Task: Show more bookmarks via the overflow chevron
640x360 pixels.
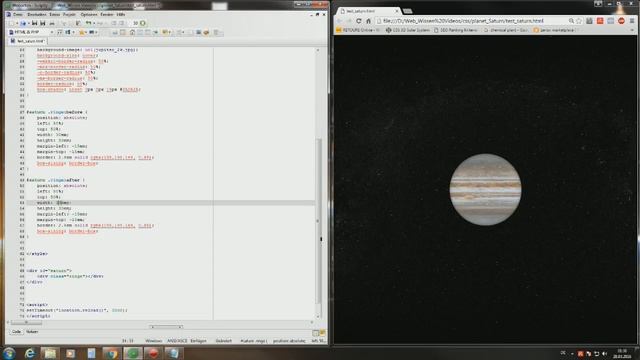Action: (632, 31)
